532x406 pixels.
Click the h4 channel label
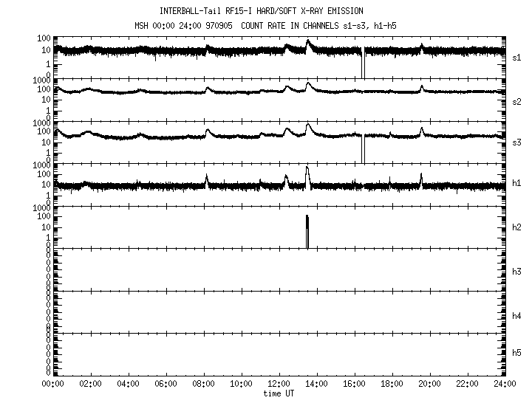[516, 316]
